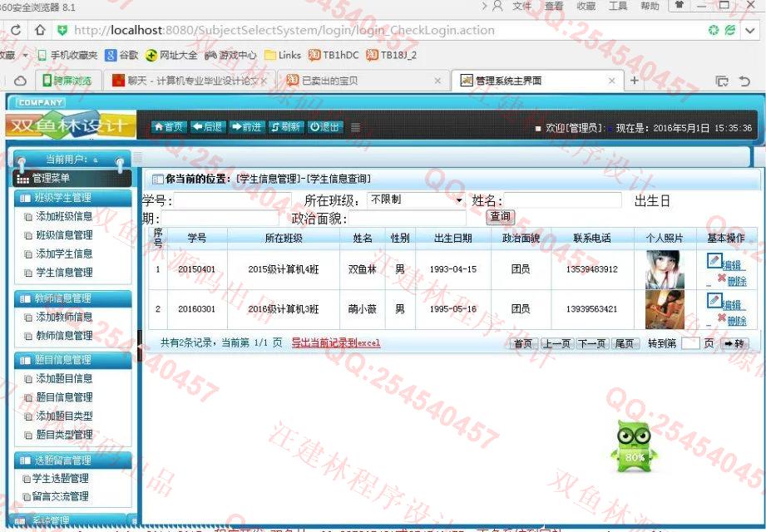Image resolution: width=766 pixels, height=532 pixels.
Task: Reload the page with browser refresh icon
Action: 16,30
